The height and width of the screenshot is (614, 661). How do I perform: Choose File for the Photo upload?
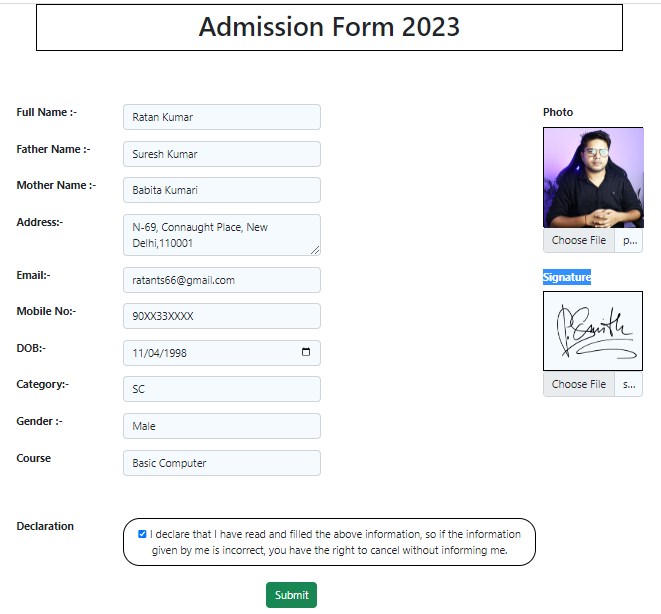click(x=579, y=241)
